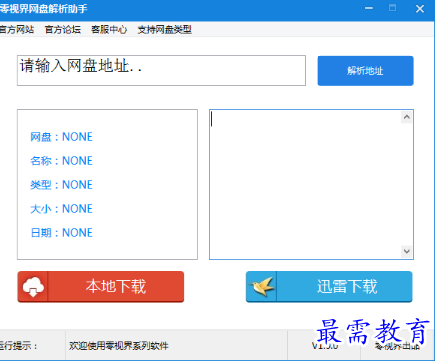Select the 日期：NONE text

61,233
